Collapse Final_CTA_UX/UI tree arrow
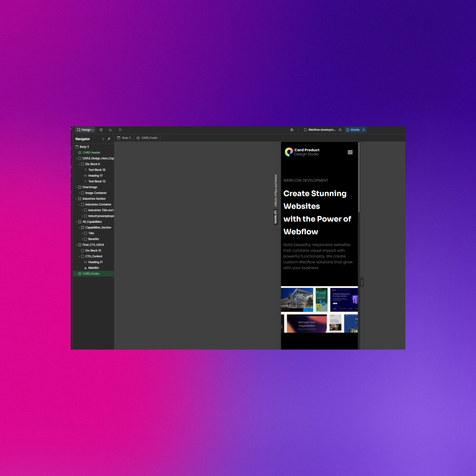Screen dimensions: 476x476 point(76,245)
